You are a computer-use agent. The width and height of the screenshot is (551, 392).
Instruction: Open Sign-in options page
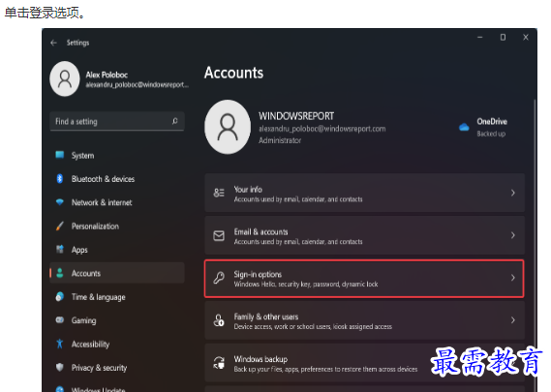(365, 279)
